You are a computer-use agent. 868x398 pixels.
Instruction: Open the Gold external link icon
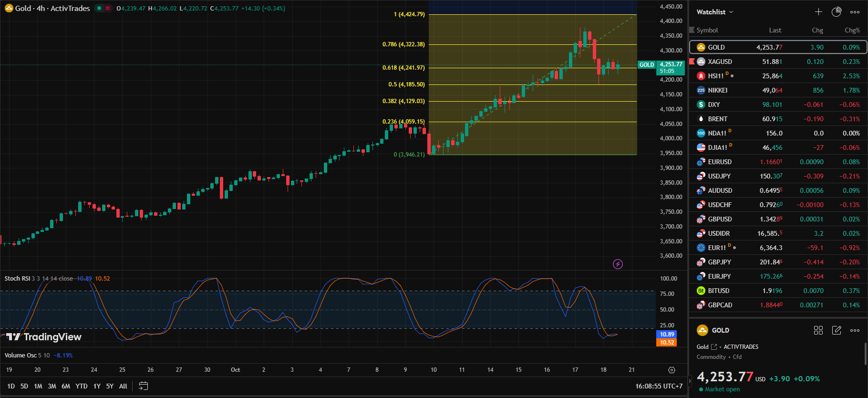coord(714,347)
